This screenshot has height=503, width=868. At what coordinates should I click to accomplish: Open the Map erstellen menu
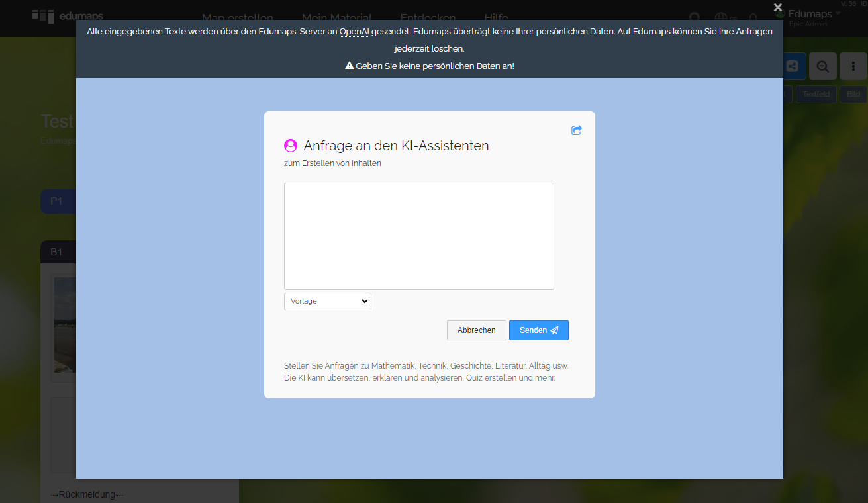(238, 18)
